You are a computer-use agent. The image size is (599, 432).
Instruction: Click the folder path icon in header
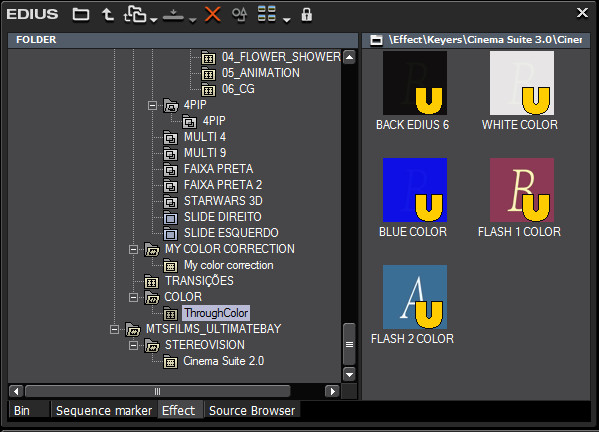(x=376, y=40)
